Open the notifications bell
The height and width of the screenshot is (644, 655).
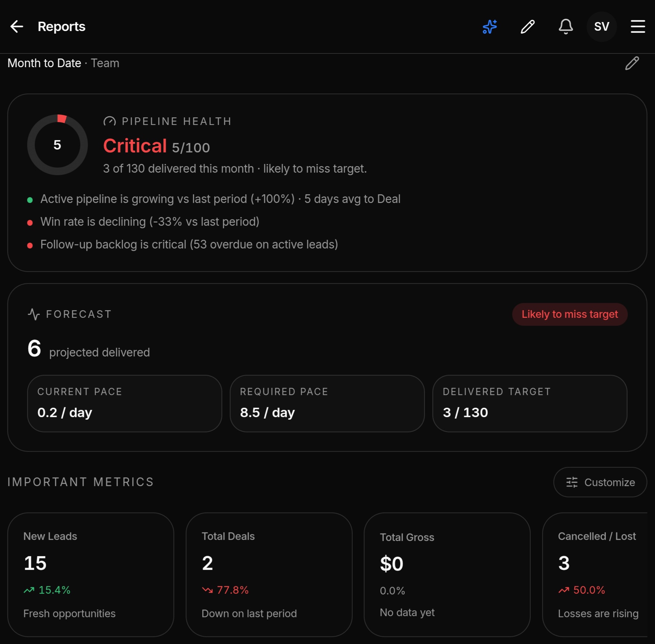[x=566, y=26]
